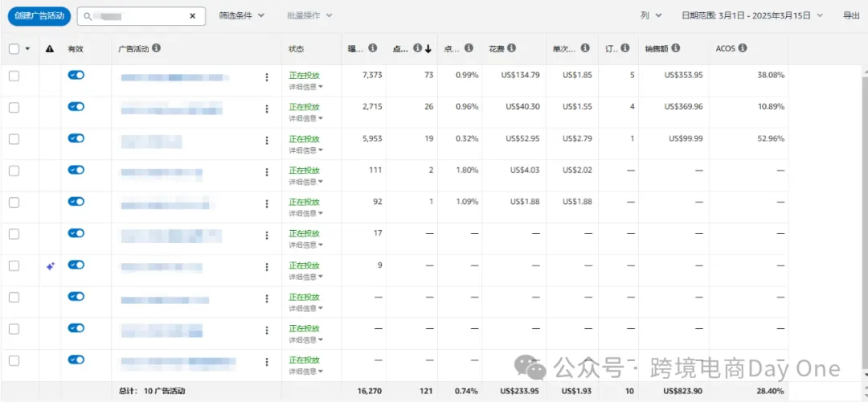Expand 详细信息 for the 17 impressions row
The image size is (868, 403).
point(305,245)
